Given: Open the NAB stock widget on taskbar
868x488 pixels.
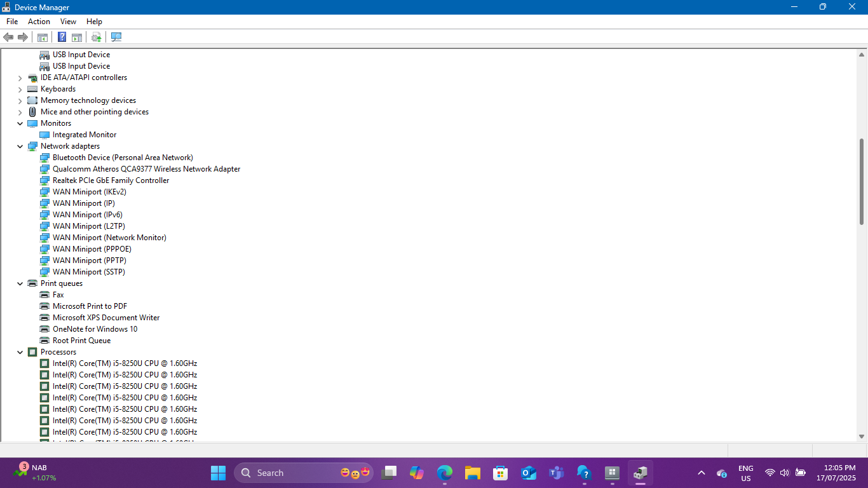Looking at the screenshot, I should [x=36, y=473].
